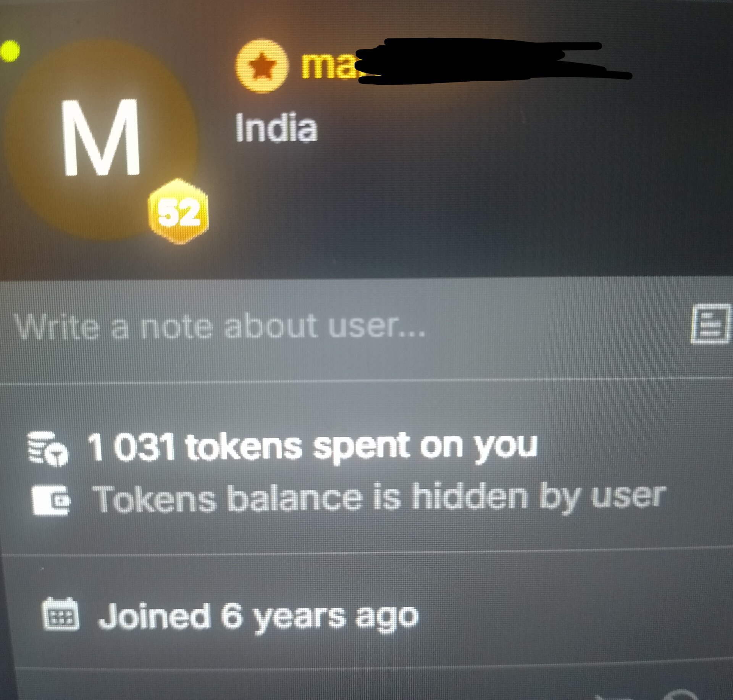Click the number 52 on the level badge

pyautogui.click(x=179, y=213)
